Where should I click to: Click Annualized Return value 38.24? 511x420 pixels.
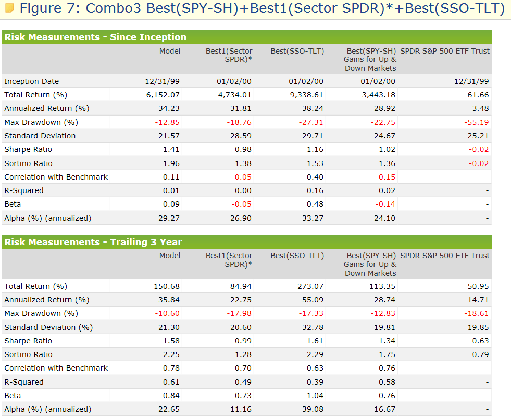[313, 108]
